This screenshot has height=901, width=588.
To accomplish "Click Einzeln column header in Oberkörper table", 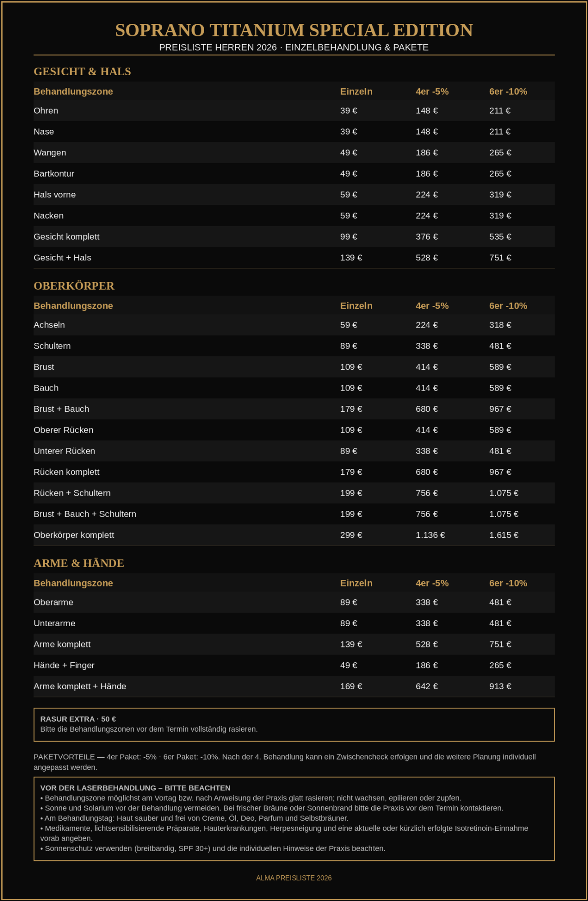I will pyautogui.click(x=356, y=306).
